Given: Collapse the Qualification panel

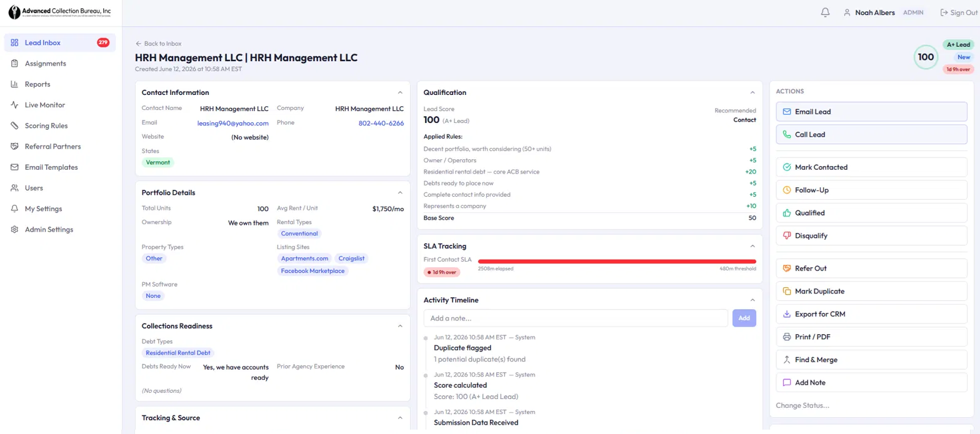Looking at the screenshot, I should [752, 92].
